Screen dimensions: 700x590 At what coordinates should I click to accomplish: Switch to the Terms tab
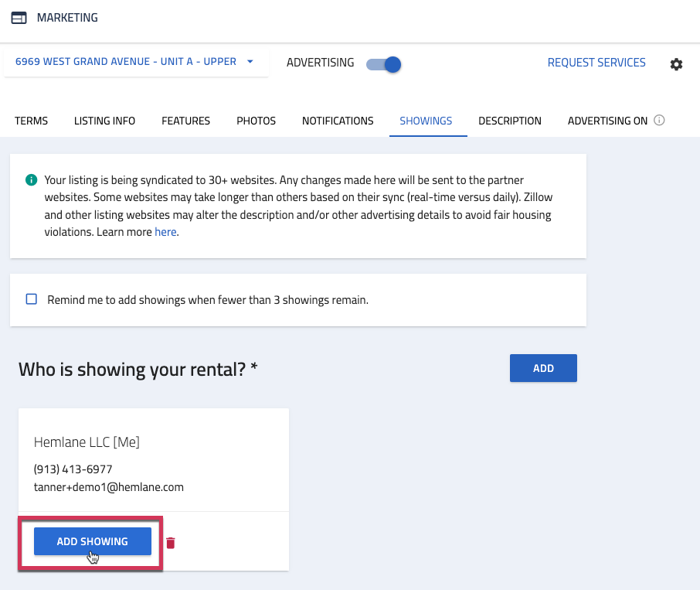click(31, 121)
